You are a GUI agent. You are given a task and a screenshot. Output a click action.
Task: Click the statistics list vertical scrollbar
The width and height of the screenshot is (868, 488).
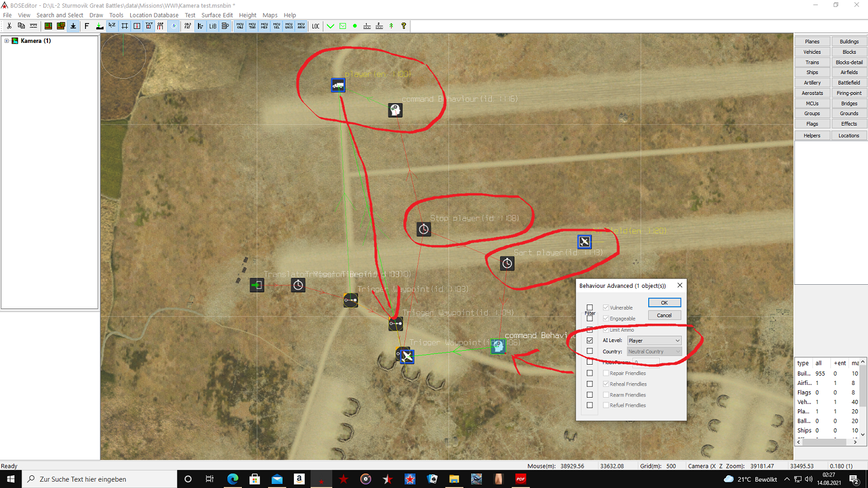[863, 398]
